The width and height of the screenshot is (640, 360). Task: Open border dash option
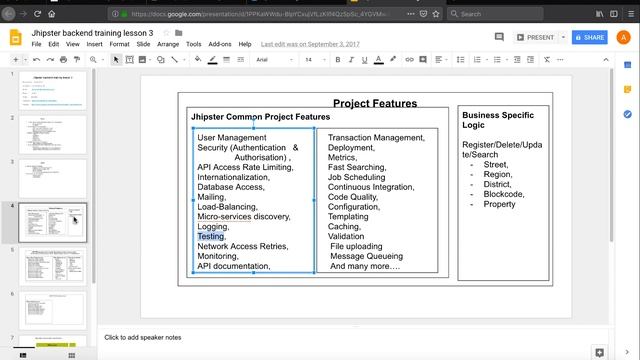coord(240,60)
